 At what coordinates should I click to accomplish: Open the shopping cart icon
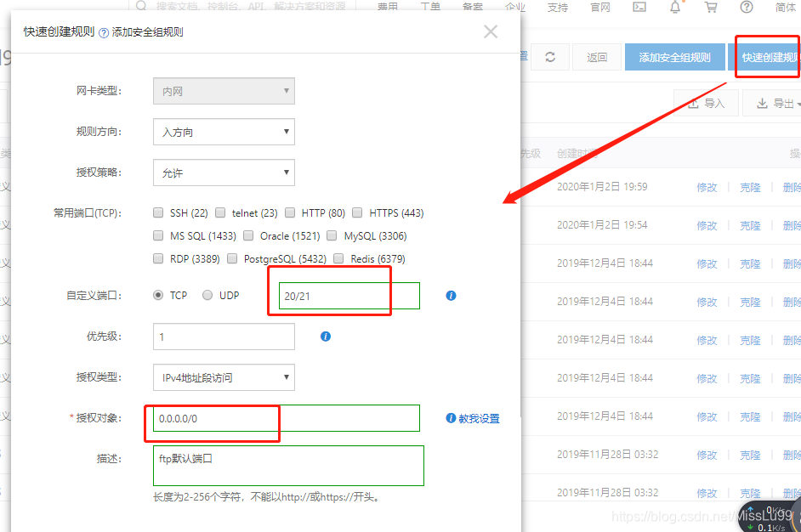coord(711,7)
